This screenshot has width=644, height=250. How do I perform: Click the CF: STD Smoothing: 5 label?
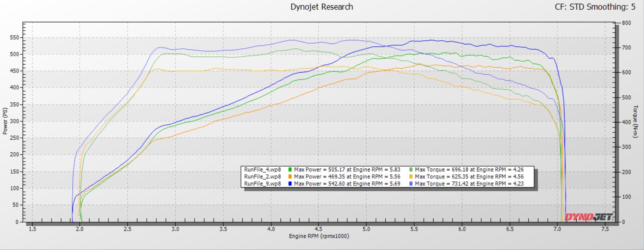point(595,7)
